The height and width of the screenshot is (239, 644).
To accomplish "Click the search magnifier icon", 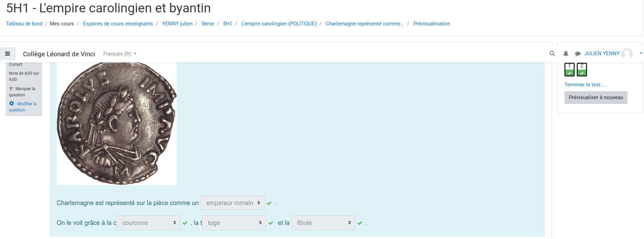I will click(x=552, y=53).
